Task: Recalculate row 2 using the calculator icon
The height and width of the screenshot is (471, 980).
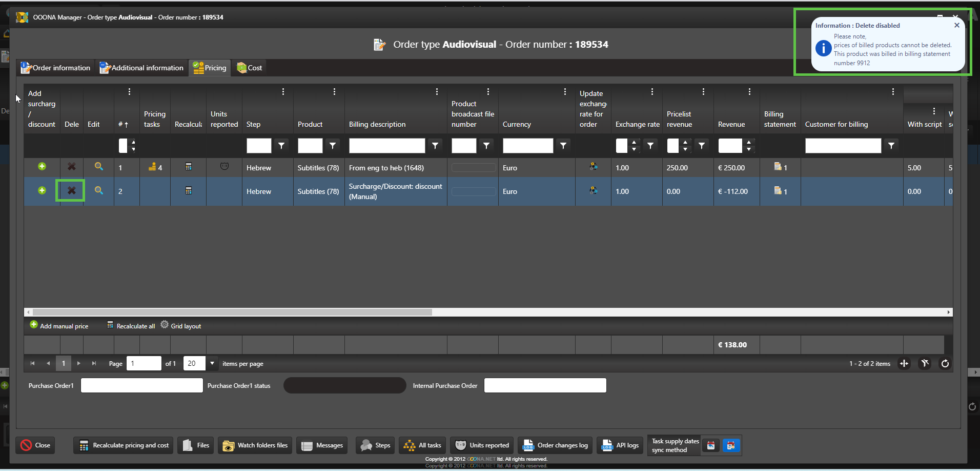Action: click(x=188, y=191)
